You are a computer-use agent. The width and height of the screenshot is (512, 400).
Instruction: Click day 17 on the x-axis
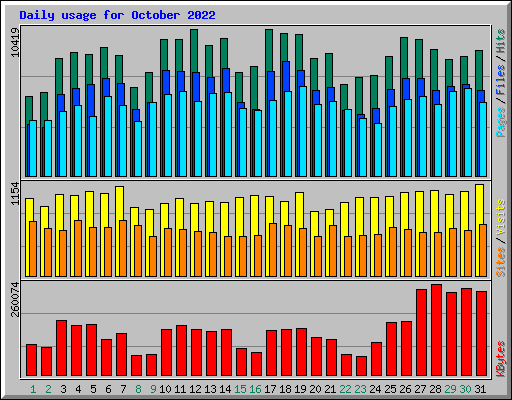click(x=270, y=389)
